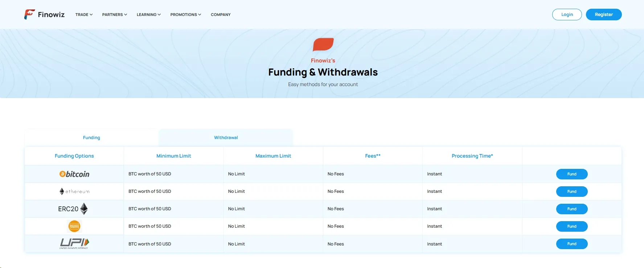This screenshot has width=644, height=268.
Task: Switch to the Funding tab
Action: 91,138
